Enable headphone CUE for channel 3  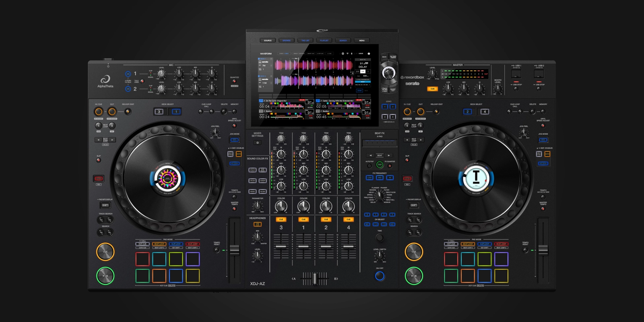pos(281,219)
